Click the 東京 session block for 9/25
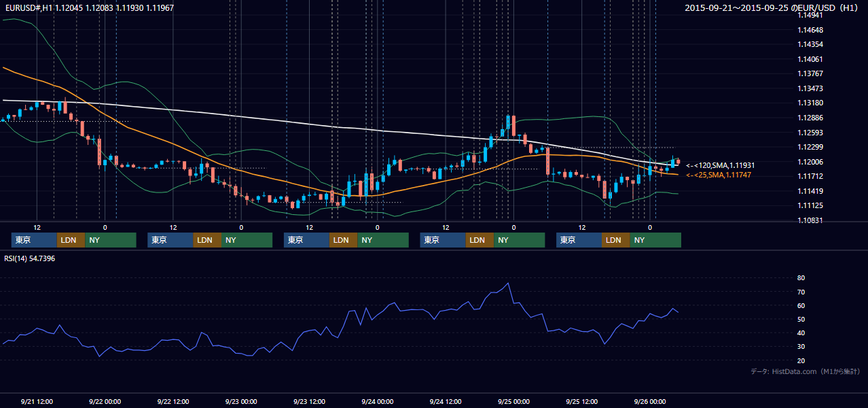This screenshot has width=868, height=408. click(579, 240)
